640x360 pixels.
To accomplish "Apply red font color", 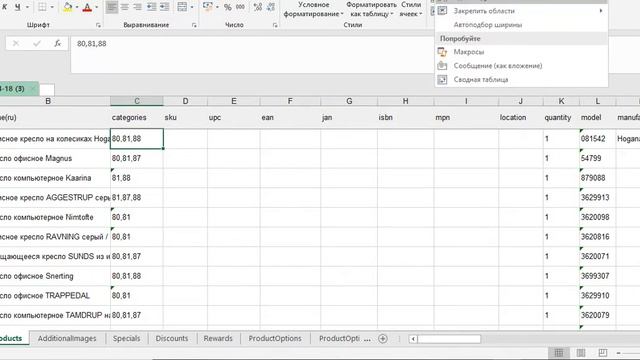I will pos(87,7).
